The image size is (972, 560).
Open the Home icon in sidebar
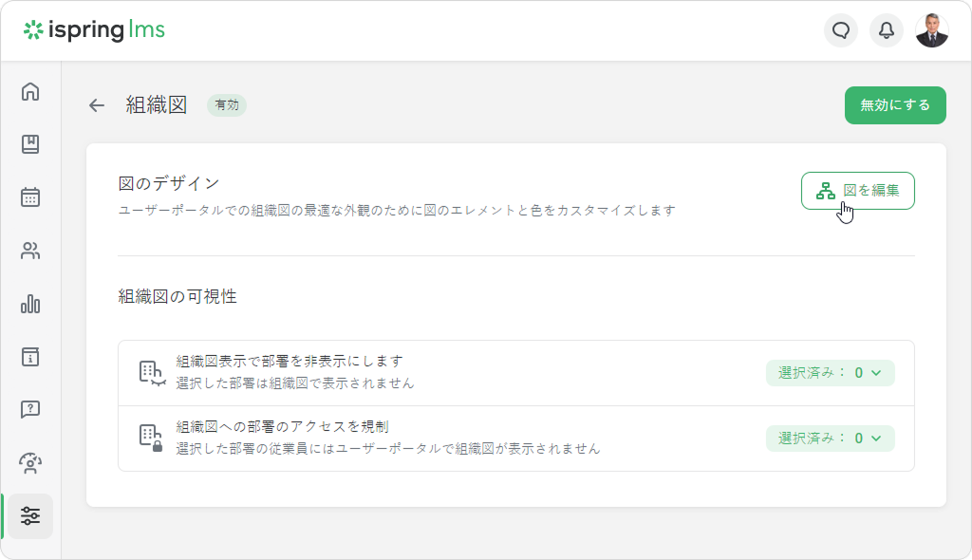point(30,92)
